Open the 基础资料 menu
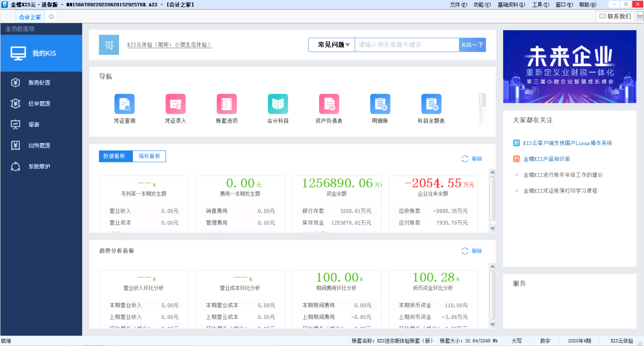 pos(511,5)
